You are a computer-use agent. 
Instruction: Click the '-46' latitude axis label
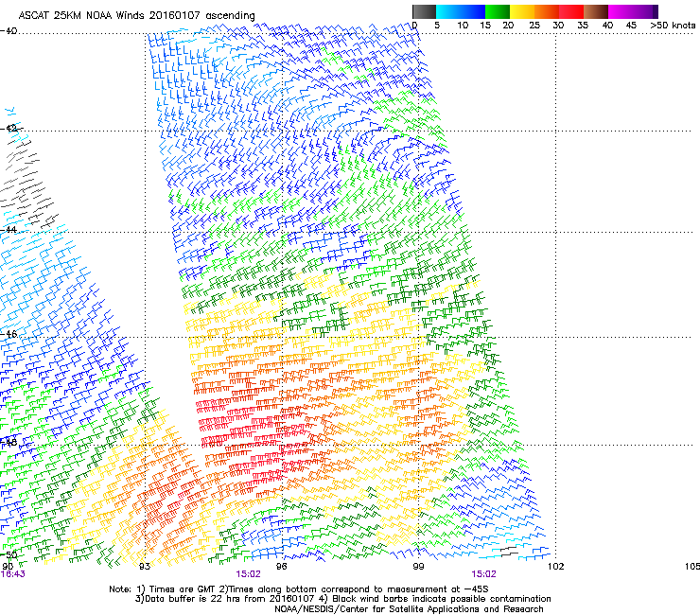coord(9,334)
